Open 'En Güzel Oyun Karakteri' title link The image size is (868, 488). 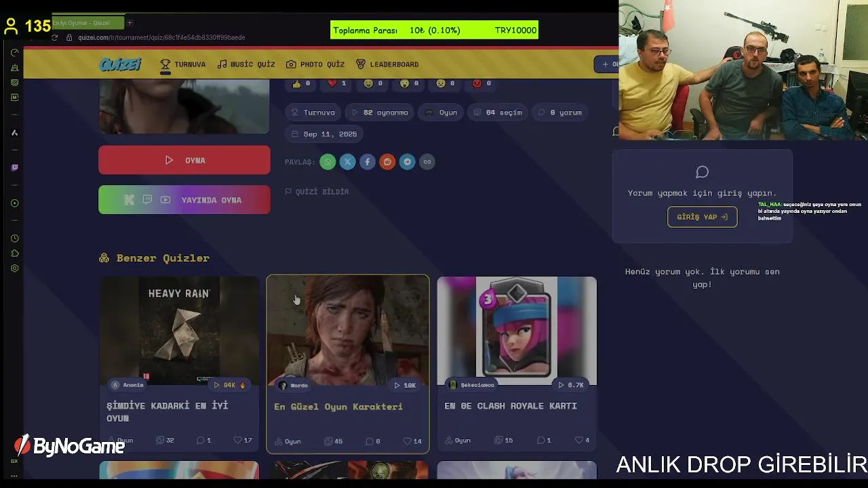click(338, 407)
